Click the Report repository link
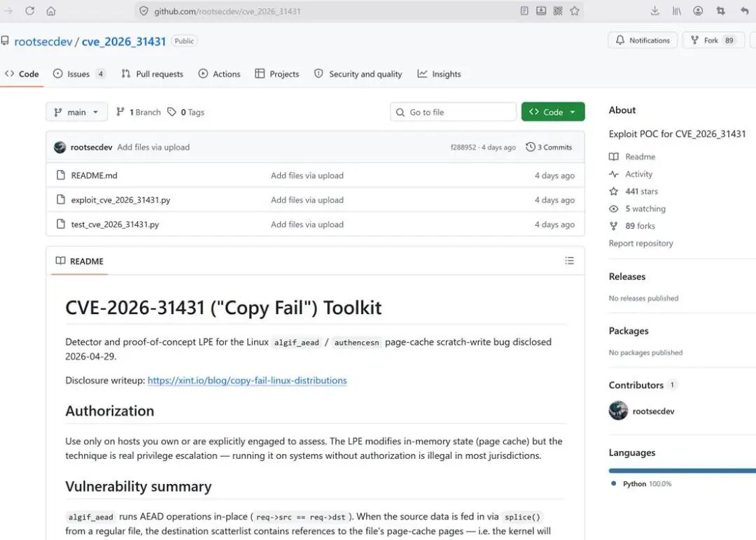The image size is (756, 540). [640, 243]
